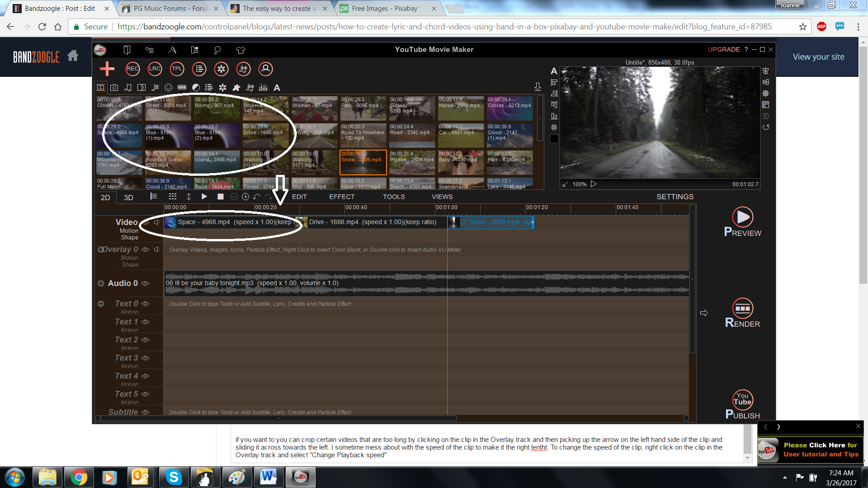
Task: Click the red circled flower effect icon
Action: (221, 69)
